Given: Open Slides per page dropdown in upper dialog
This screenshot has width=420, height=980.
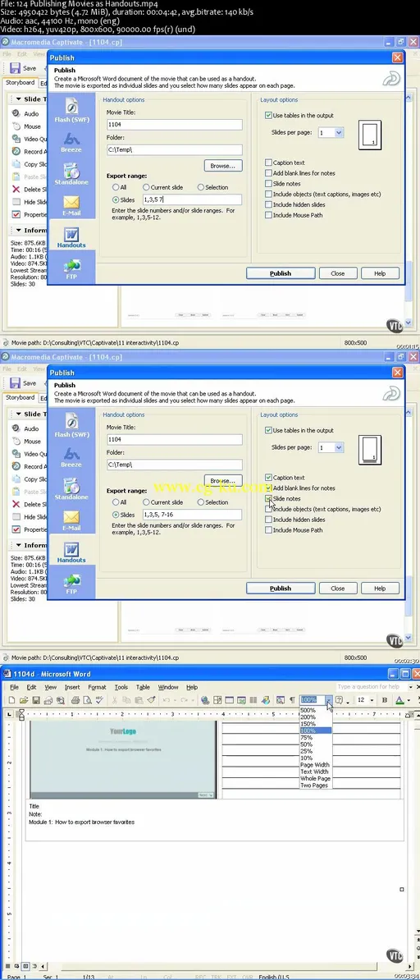Looking at the screenshot, I should [x=339, y=132].
